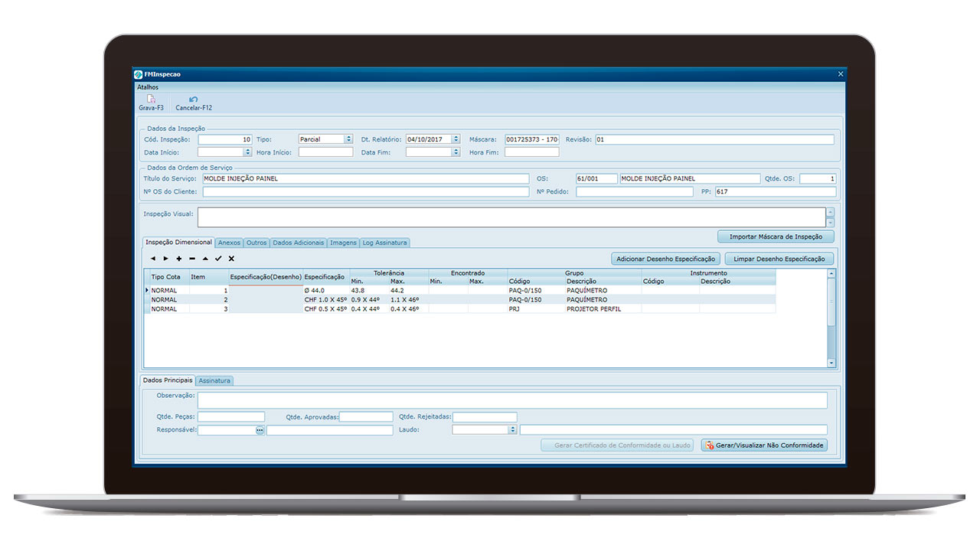Open the Tipo dropdown showing Parcial

[x=348, y=139]
